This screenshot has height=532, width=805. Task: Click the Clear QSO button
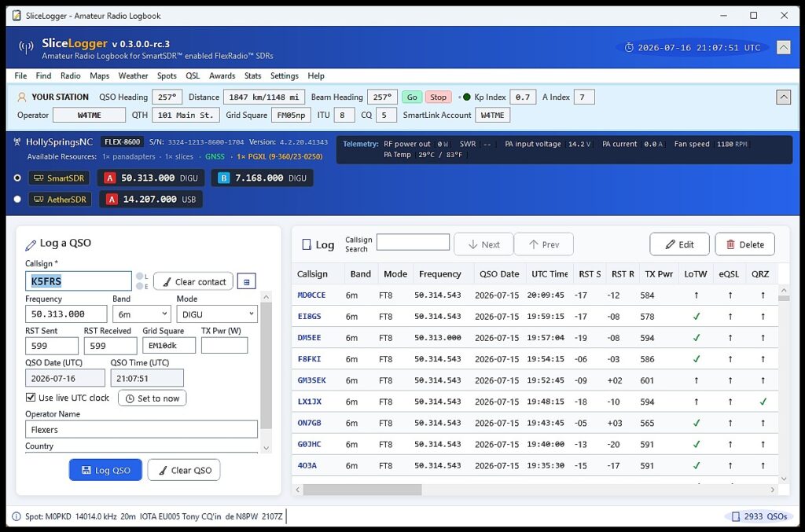pos(184,470)
